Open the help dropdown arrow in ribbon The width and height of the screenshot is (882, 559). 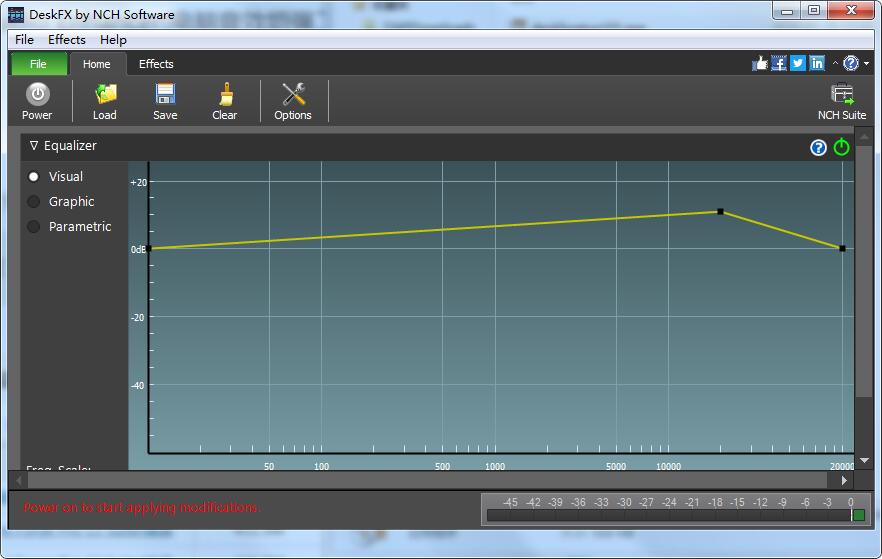[x=866, y=64]
